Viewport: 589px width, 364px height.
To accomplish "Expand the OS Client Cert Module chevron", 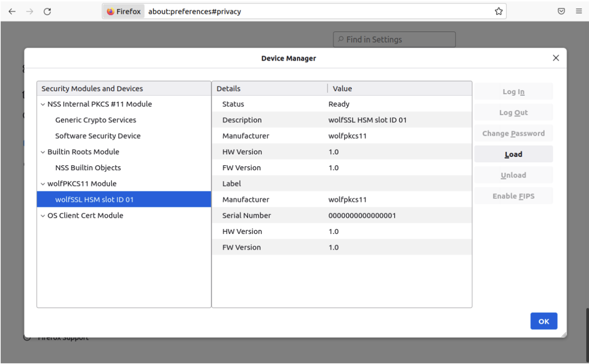I will coord(43,216).
